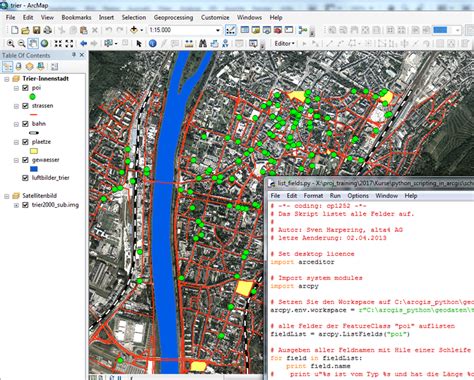Switch to List By Drawing Order
This screenshot has width=474, height=380.
[x=7, y=66]
